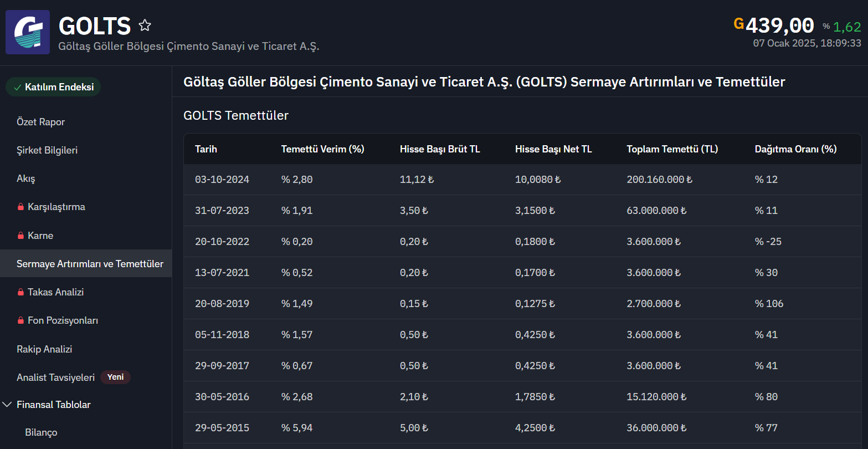Viewport: 868px width, 449px height.
Task: Select the 05-11-2018 date cell
Action: click(222, 335)
